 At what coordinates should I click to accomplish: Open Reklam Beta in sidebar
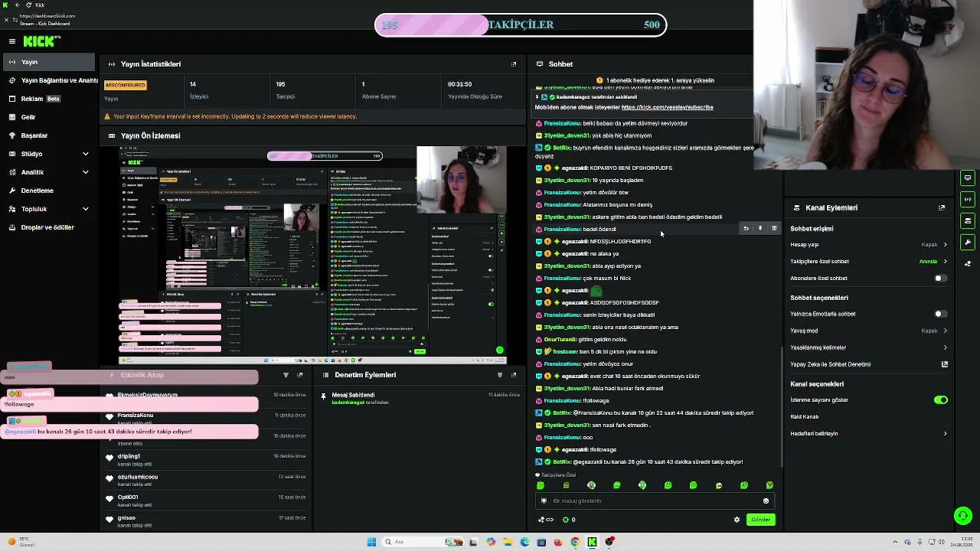point(48,99)
